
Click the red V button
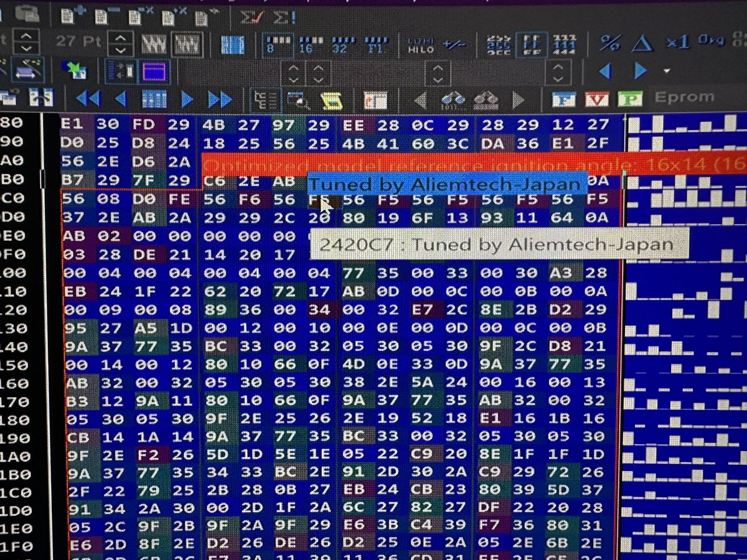(596, 98)
